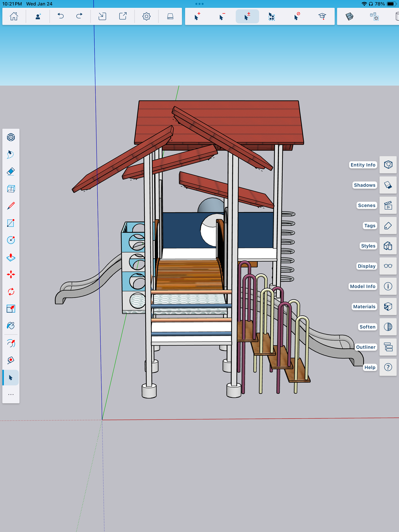Image resolution: width=399 pixels, height=532 pixels.
Task: Expand the Tags panel
Action: click(388, 226)
